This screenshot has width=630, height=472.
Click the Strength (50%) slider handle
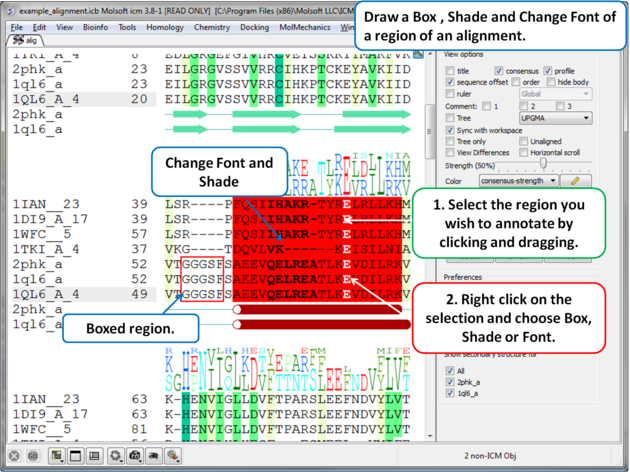point(543,164)
